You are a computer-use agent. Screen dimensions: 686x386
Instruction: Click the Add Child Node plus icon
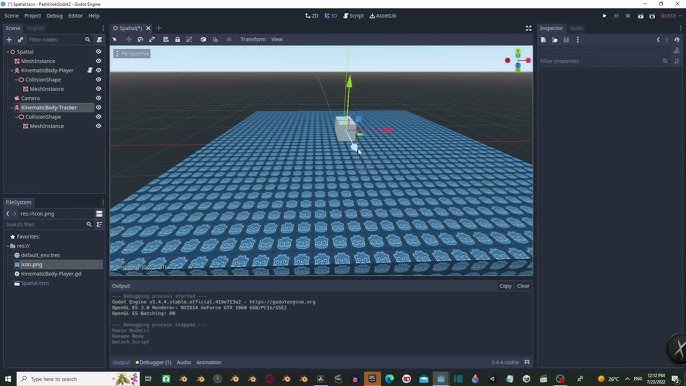(x=9, y=39)
